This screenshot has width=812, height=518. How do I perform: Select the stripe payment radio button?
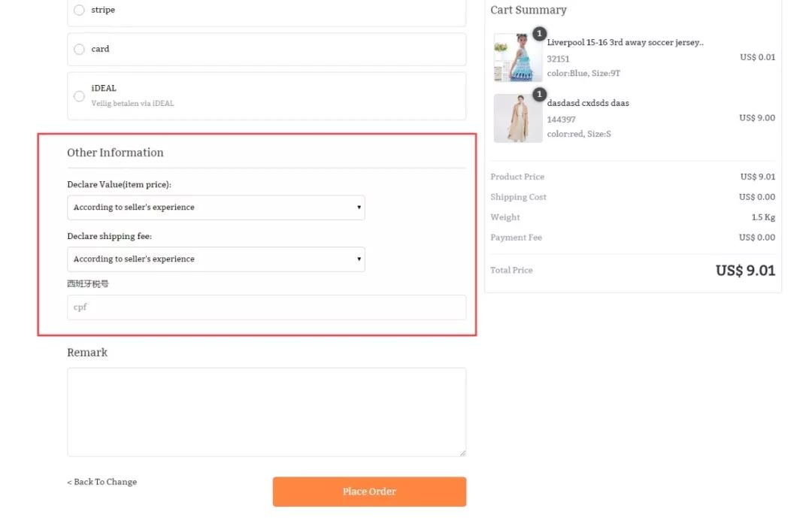(x=79, y=11)
